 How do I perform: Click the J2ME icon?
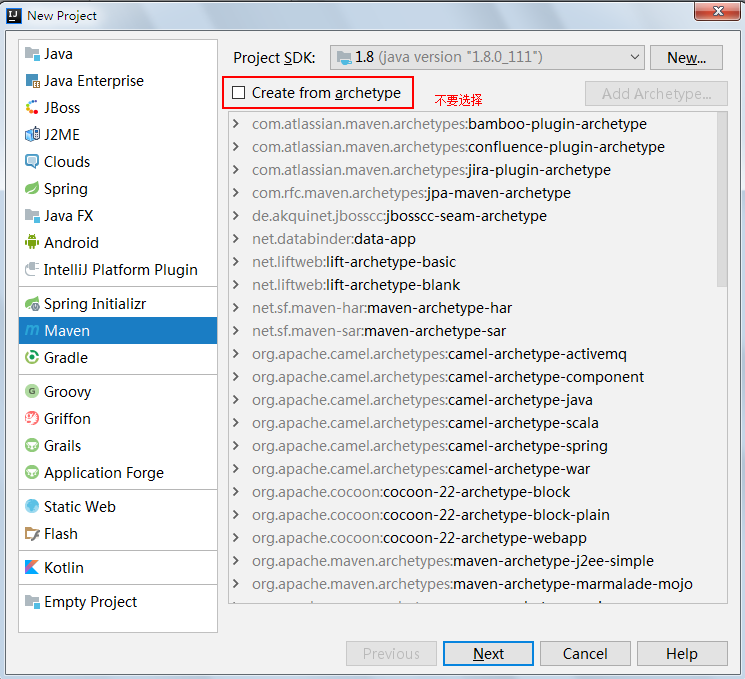coord(32,135)
